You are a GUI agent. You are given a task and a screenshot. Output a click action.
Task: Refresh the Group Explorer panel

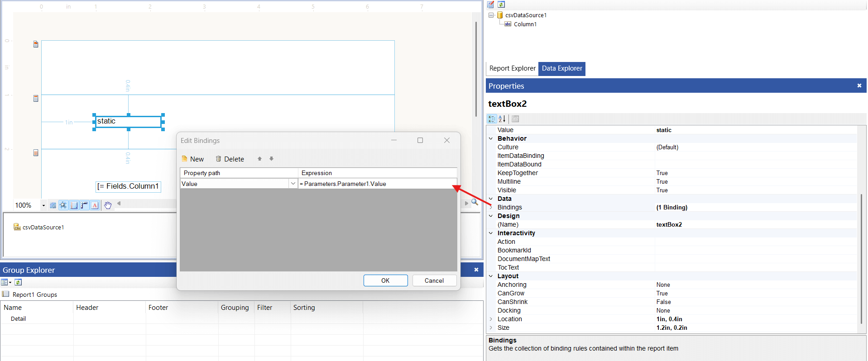18,282
